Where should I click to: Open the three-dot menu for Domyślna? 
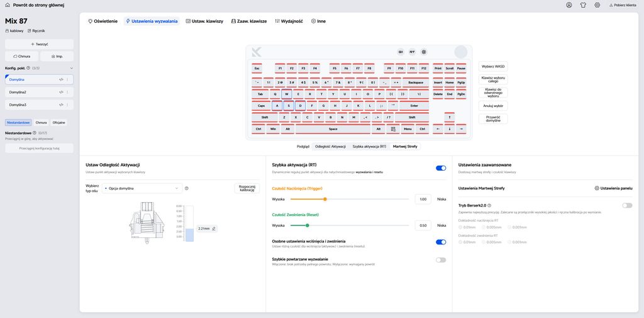point(67,79)
